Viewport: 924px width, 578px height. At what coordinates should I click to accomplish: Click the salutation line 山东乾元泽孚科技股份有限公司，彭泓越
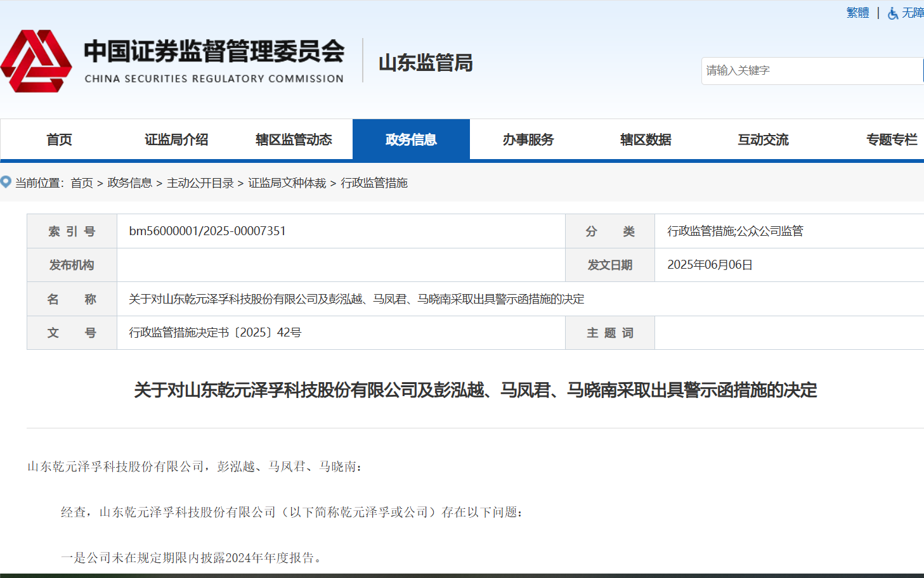[x=195, y=466]
